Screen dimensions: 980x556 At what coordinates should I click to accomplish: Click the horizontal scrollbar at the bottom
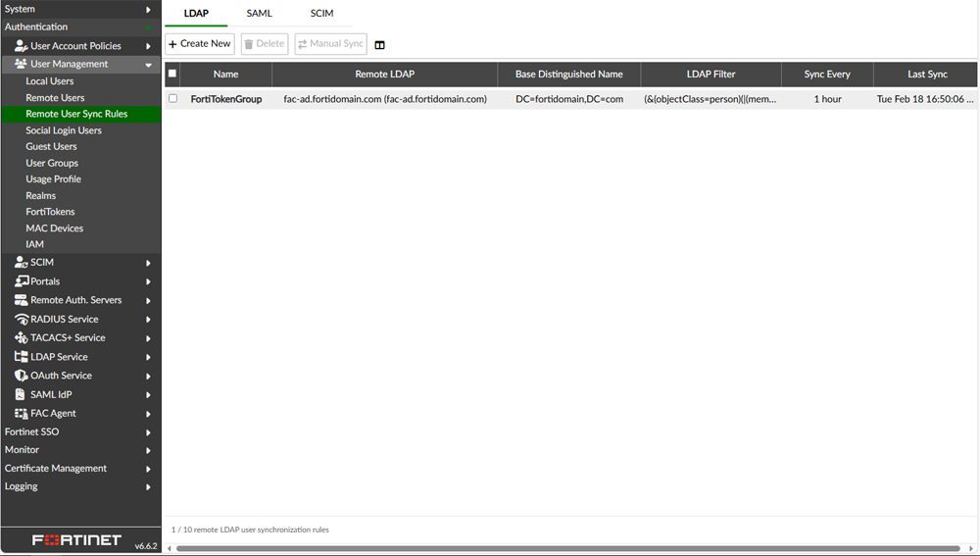coord(566,548)
